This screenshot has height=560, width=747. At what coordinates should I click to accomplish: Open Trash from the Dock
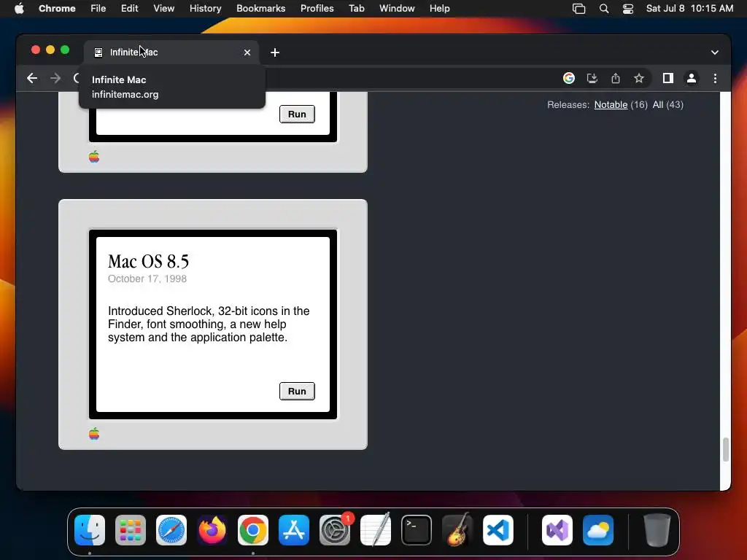click(657, 530)
